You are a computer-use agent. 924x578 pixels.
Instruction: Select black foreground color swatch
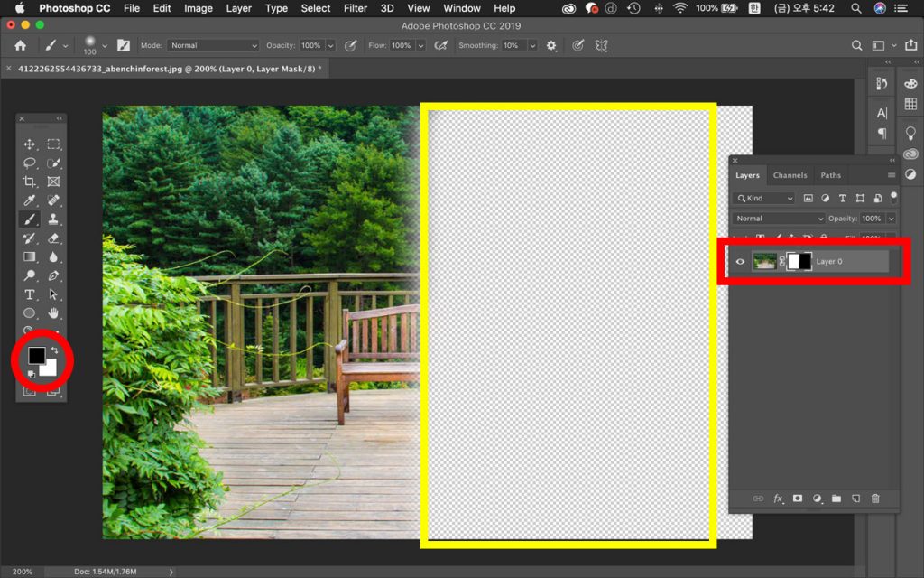click(x=36, y=355)
